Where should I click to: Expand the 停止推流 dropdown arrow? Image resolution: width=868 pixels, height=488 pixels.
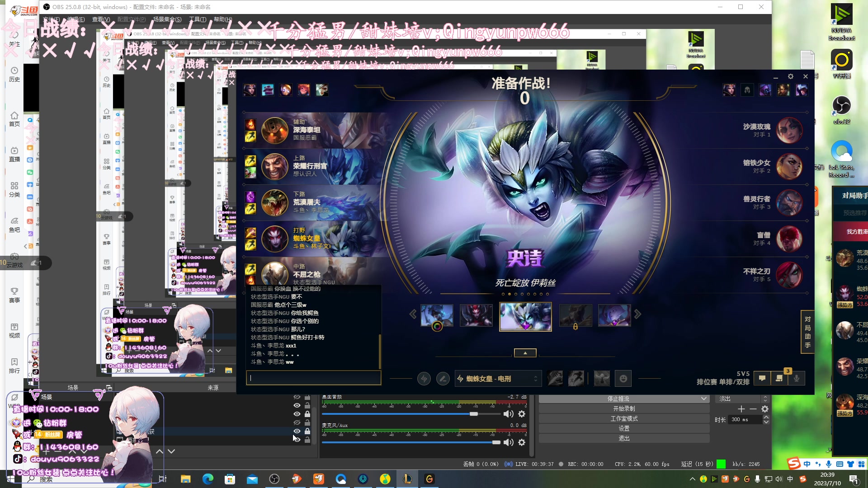[703, 399]
